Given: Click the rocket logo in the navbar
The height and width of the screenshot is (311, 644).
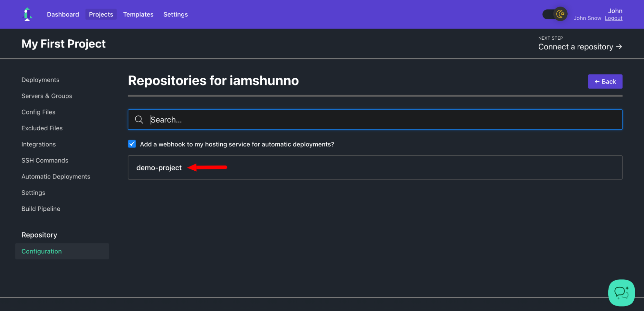Looking at the screenshot, I should [27, 14].
